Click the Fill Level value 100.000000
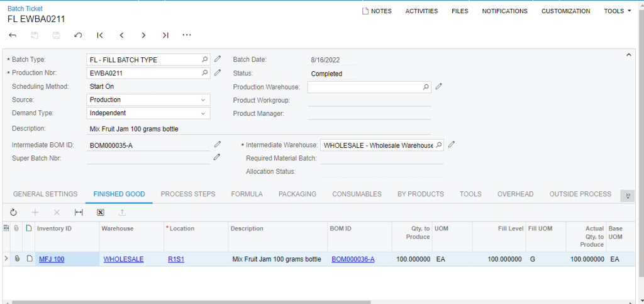 point(505,259)
